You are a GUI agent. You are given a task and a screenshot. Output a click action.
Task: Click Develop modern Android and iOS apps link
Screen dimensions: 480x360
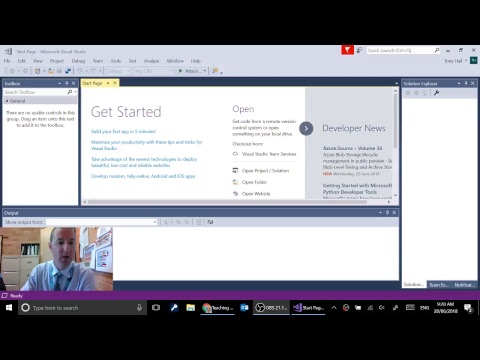point(143,176)
